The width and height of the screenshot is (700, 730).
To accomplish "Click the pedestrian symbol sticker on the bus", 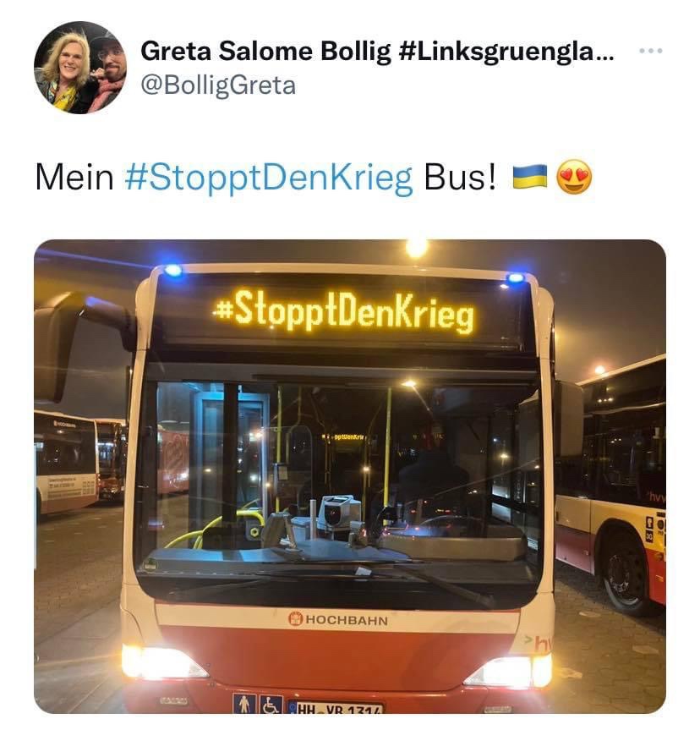I will click(245, 704).
